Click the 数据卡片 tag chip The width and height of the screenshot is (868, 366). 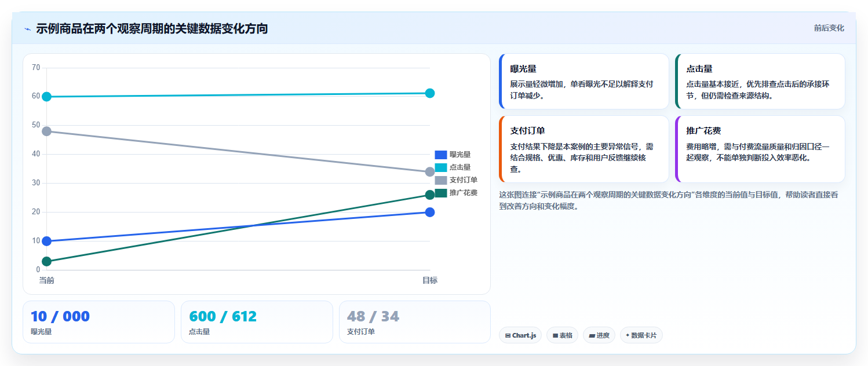pos(641,335)
